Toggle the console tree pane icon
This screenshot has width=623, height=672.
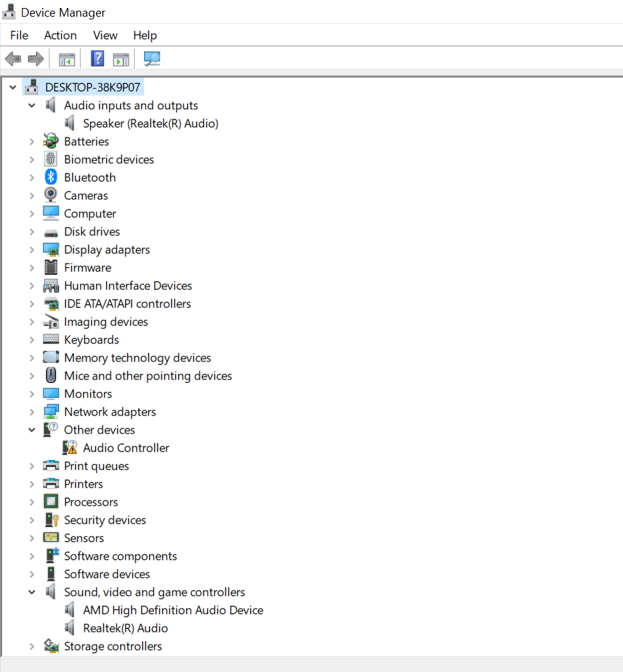[67, 59]
